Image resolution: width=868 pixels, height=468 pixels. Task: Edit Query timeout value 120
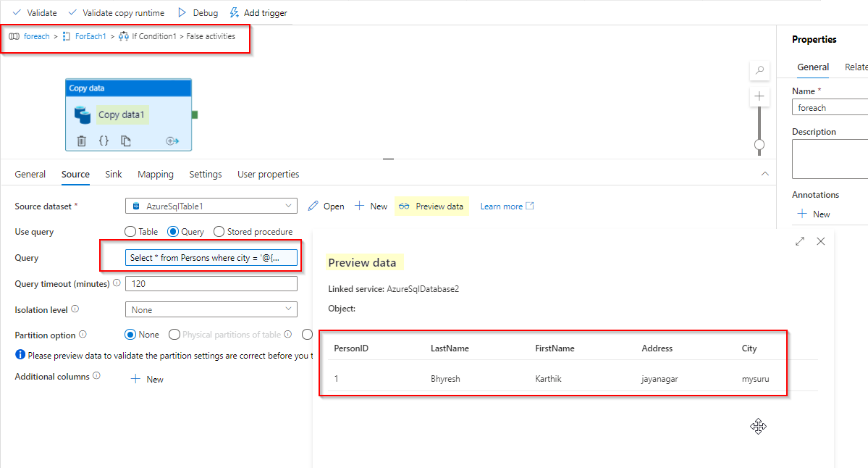click(x=211, y=283)
